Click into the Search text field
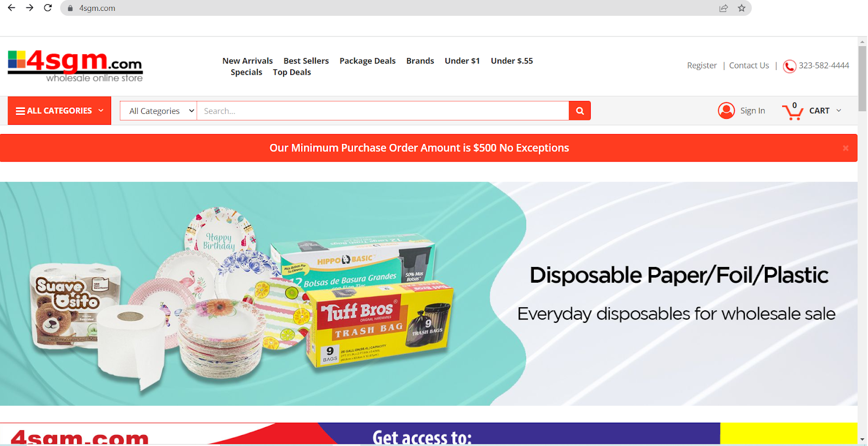 pos(382,111)
